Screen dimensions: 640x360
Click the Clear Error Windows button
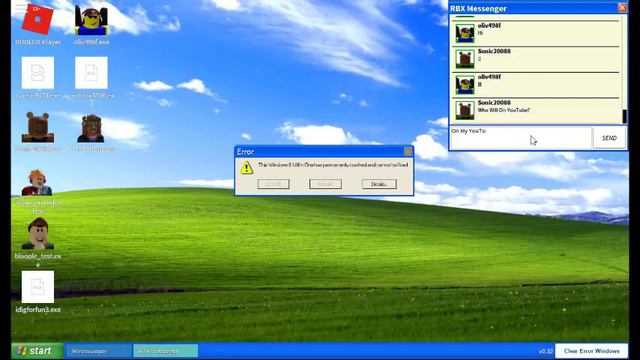591,351
